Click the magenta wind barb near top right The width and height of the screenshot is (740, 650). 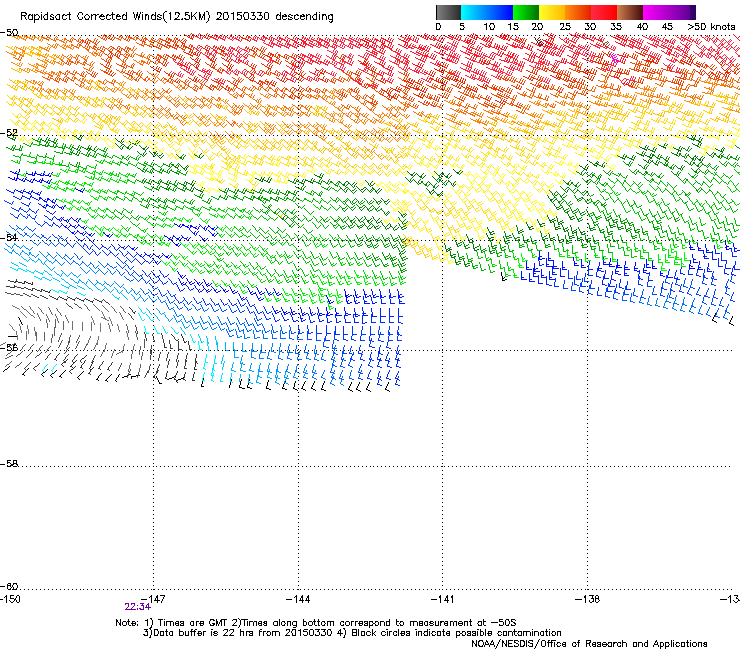[614, 59]
